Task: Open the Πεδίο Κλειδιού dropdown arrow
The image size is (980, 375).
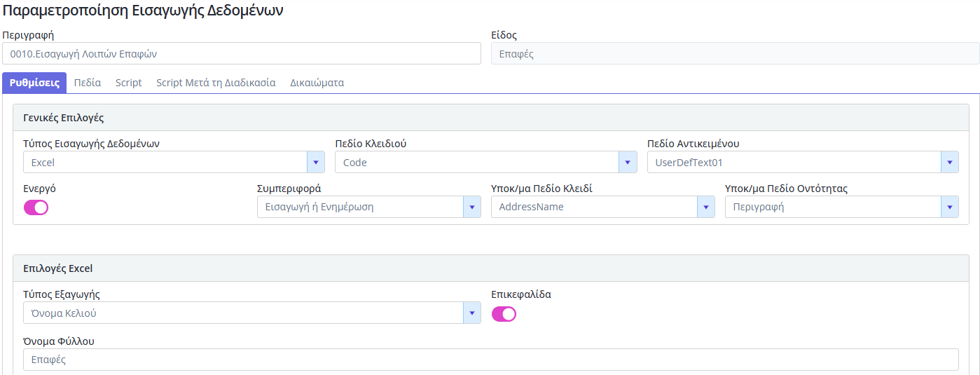Action: (x=628, y=163)
